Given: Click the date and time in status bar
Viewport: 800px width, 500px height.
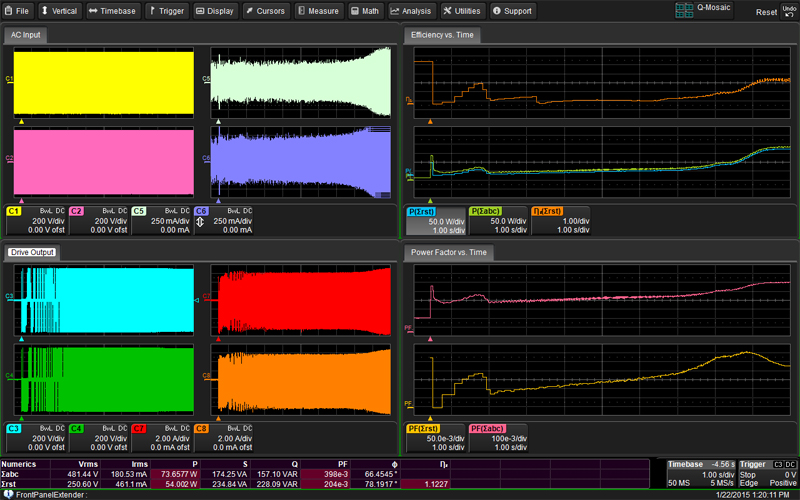Looking at the screenshot, I should (x=753, y=495).
